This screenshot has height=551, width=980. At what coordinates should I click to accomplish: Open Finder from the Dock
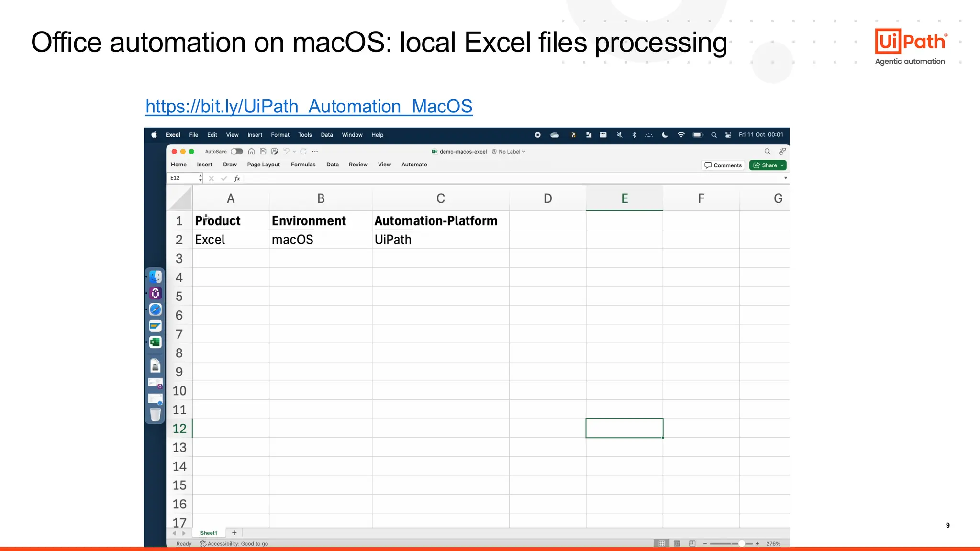[155, 277]
